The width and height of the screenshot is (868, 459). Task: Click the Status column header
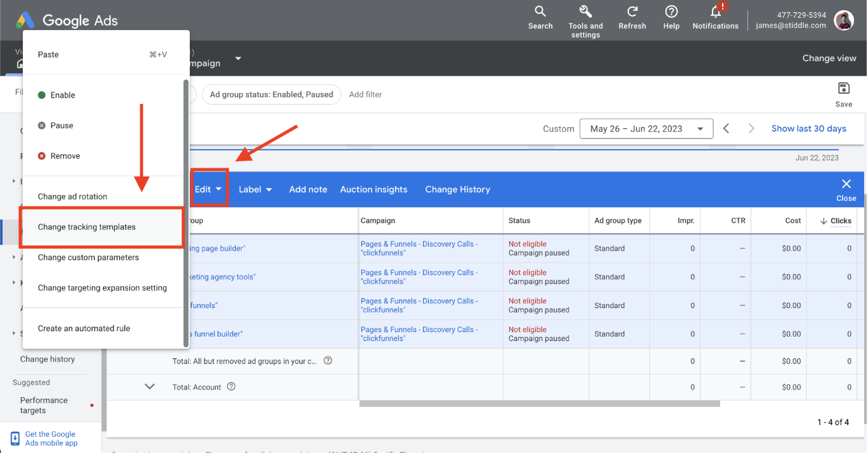(x=519, y=221)
